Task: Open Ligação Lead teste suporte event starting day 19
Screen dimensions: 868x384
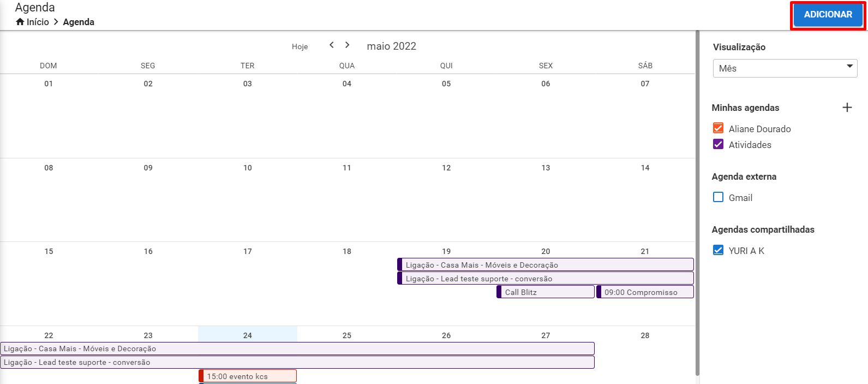Action: click(x=546, y=279)
